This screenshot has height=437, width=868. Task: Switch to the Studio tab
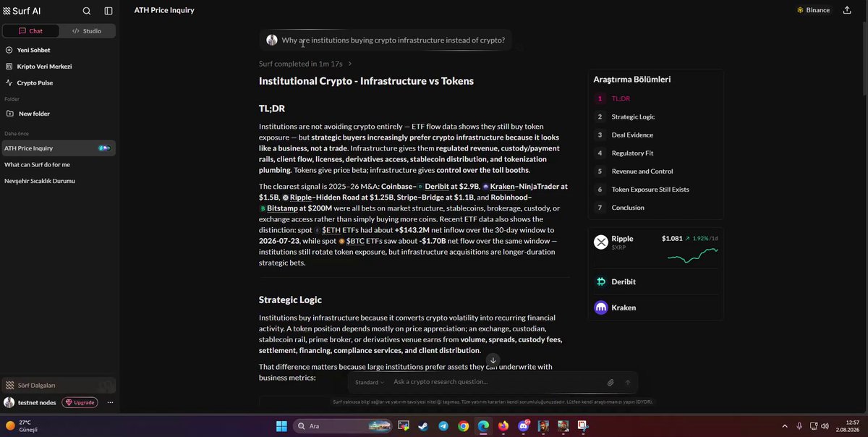point(87,31)
